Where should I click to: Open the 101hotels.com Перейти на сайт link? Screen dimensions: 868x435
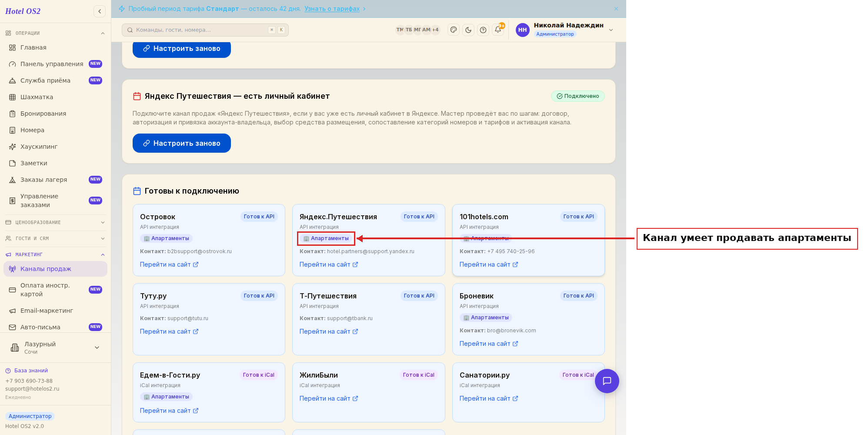[489, 264]
